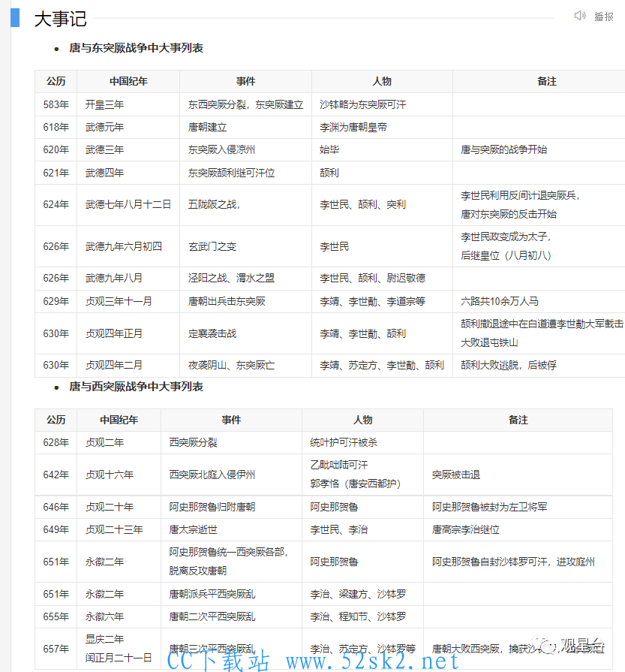Screen dimensions: 625x672
Task: Select the 玄武门之变 event cell
Action: 246,246
